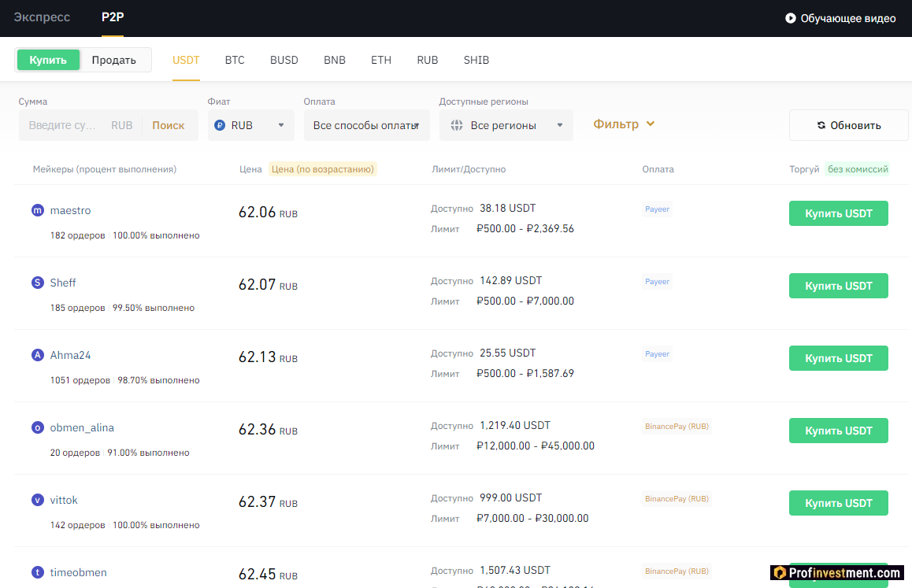Click the 62.13 RUB price

268,357
